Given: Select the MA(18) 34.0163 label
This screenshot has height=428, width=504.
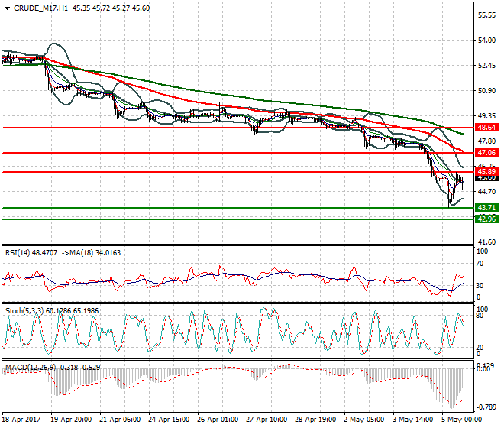Looking at the screenshot, I should point(93,253).
